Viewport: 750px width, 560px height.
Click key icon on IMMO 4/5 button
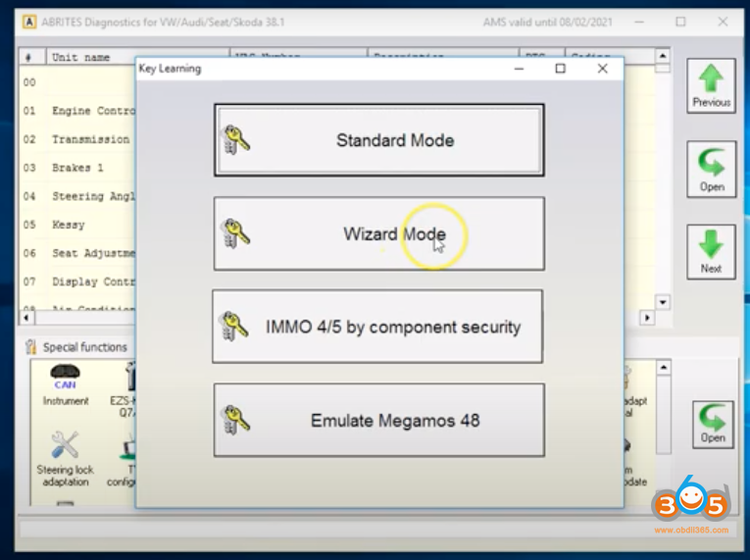tap(235, 326)
